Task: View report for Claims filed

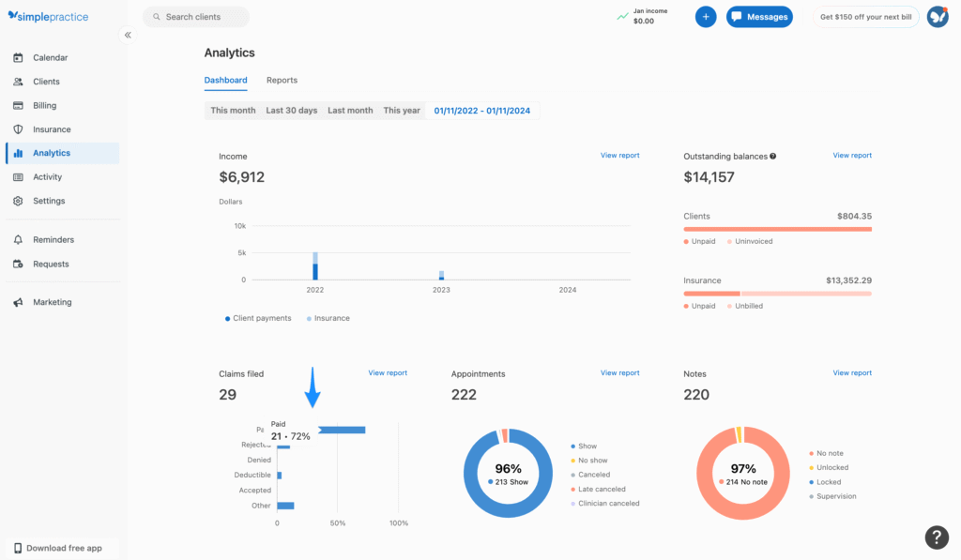Action: pyautogui.click(x=388, y=372)
